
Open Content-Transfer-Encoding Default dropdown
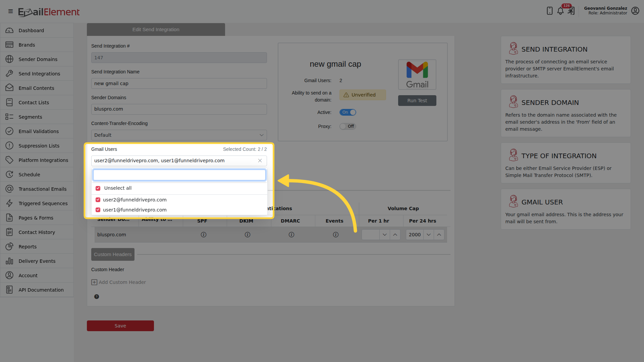click(179, 135)
